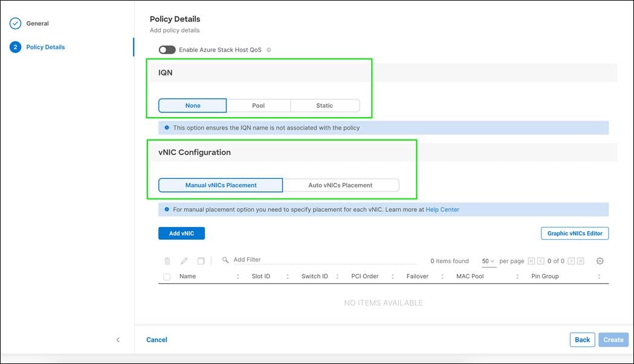Screen dimensions: 634x364
Task: Switch to Auto vNICs Placement
Action: pyautogui.click(x=341, y=185)
